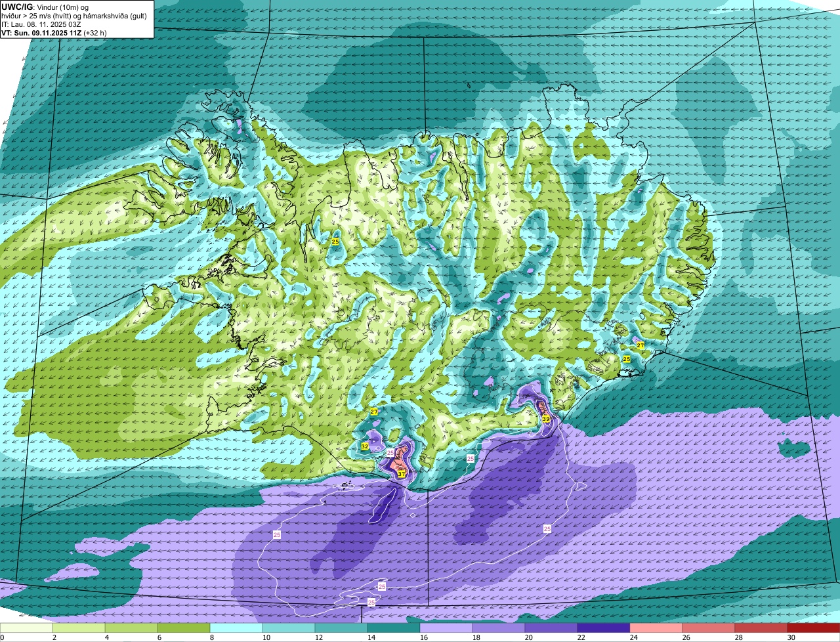The width and height of the screenshot is (840, 642).
Task: Click the 2–4 m/s light green swatch
Action: tap(79, 628)
